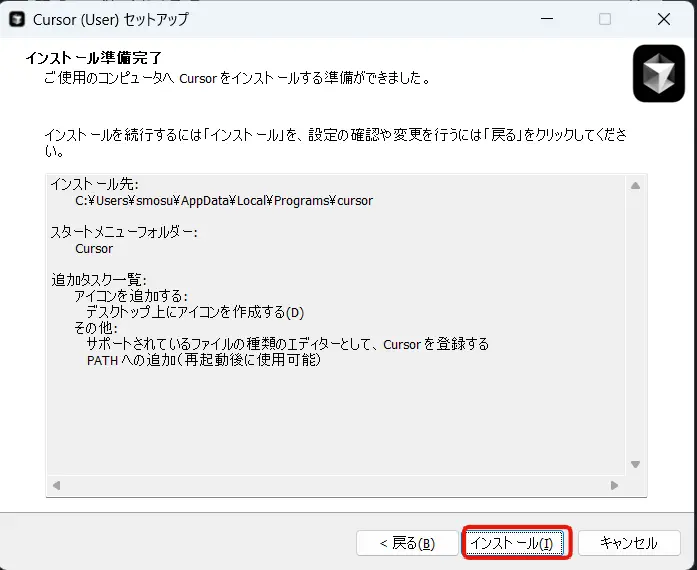Click the summary box scroll-right arrow
The width and height of the screenshot is (697, 570).
click(614, 485)
